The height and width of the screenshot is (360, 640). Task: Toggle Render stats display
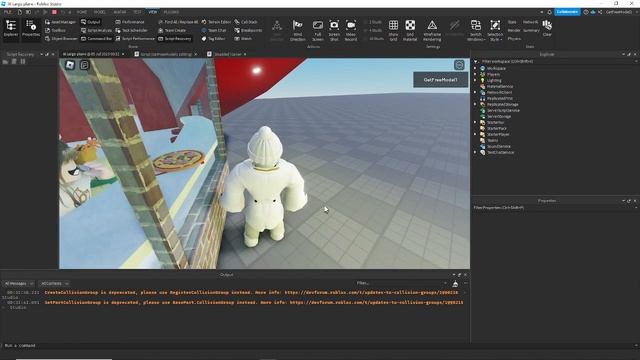click(x=514, y=30)
